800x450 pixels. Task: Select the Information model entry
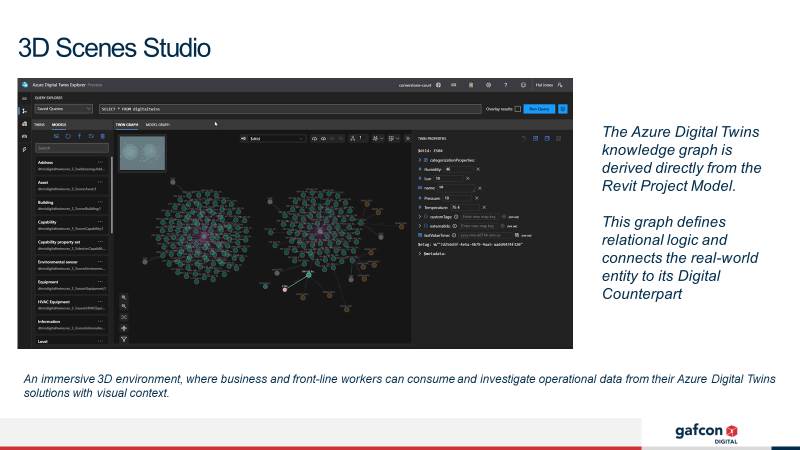click(70, 324)
